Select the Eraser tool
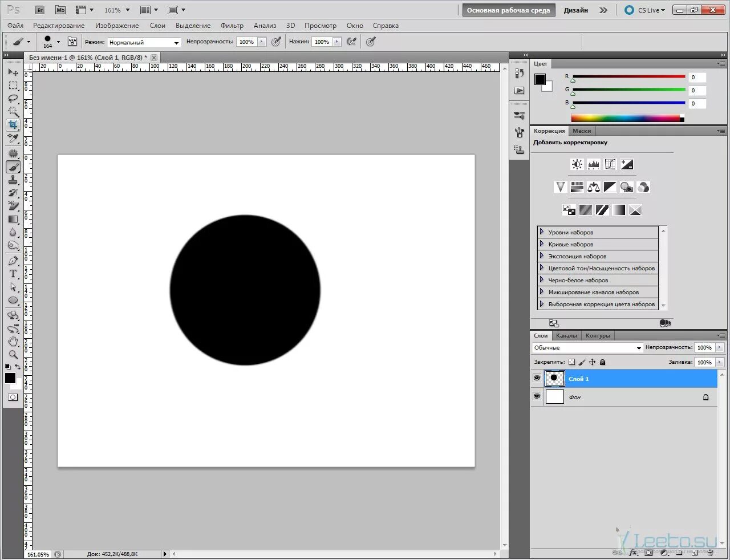The width and height of the screenshot is (730, 560). [13, 206]
